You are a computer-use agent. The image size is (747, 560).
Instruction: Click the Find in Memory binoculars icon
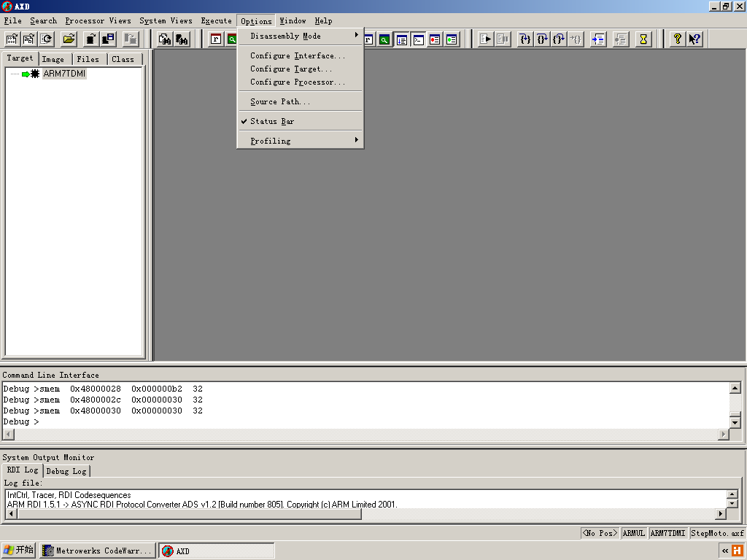(x=182, y=39)
